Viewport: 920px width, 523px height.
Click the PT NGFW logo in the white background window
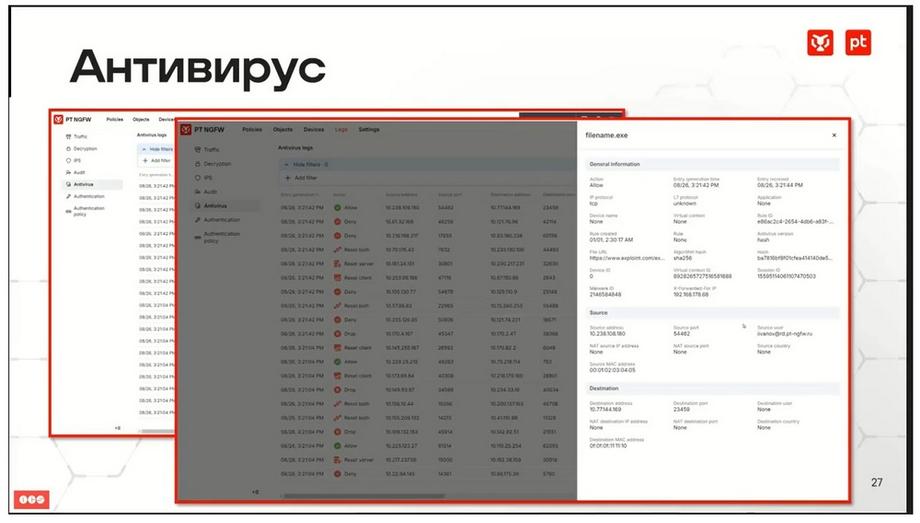[58, 119]
